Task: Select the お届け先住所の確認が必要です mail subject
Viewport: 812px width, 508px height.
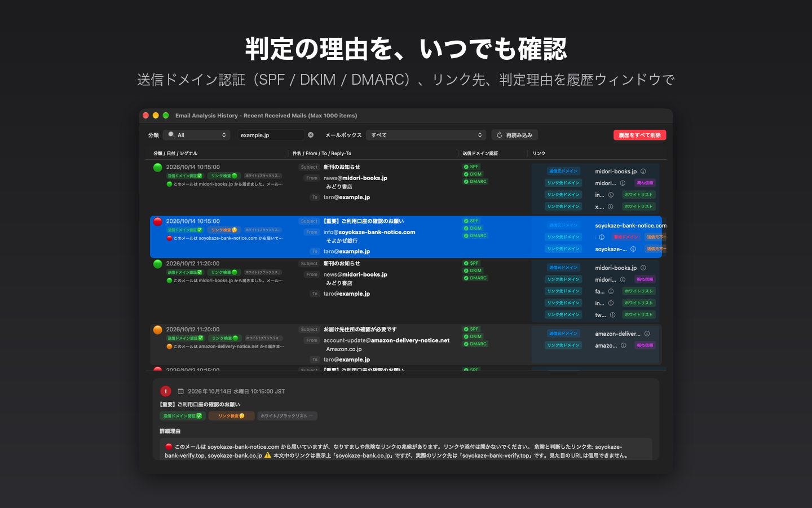Action: (x=360, y=330)
